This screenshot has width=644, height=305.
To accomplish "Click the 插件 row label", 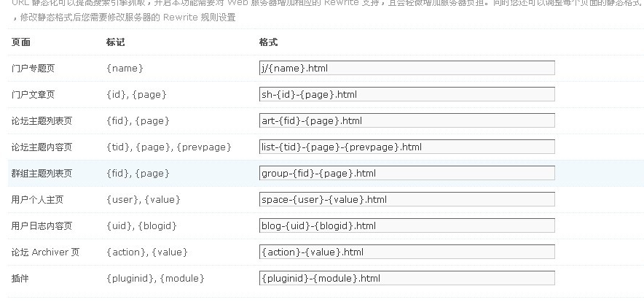I will pyautogui.click(x=20, y=279).
